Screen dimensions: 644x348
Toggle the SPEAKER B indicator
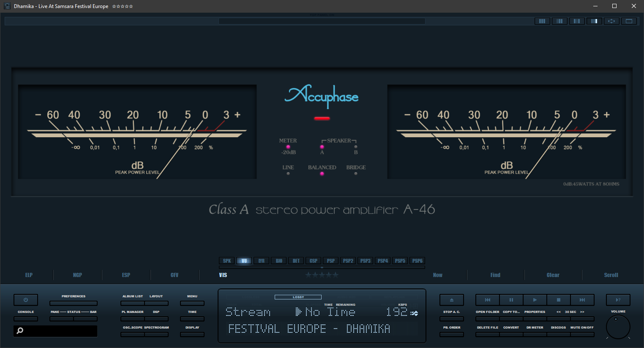point(356,147)
